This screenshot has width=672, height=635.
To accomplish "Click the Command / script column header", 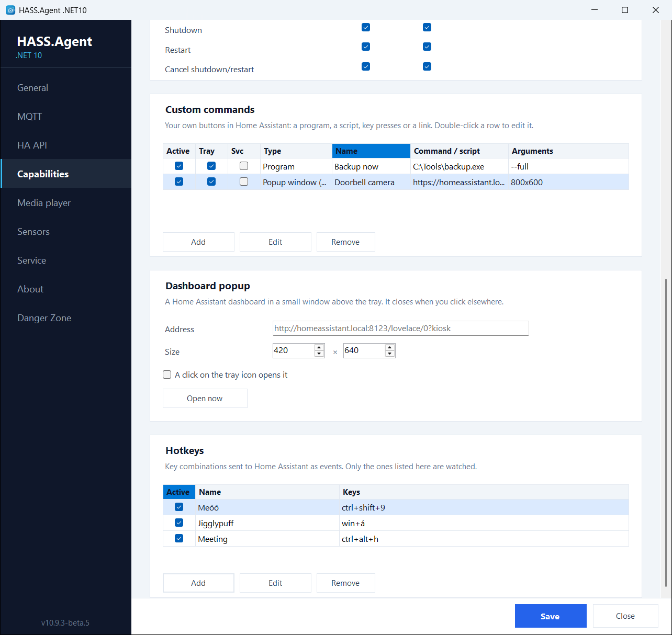I will 460,151.
